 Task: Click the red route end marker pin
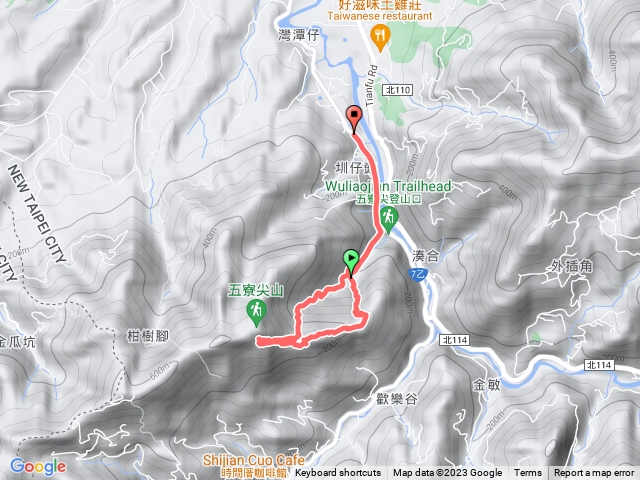tap(354, 119)
